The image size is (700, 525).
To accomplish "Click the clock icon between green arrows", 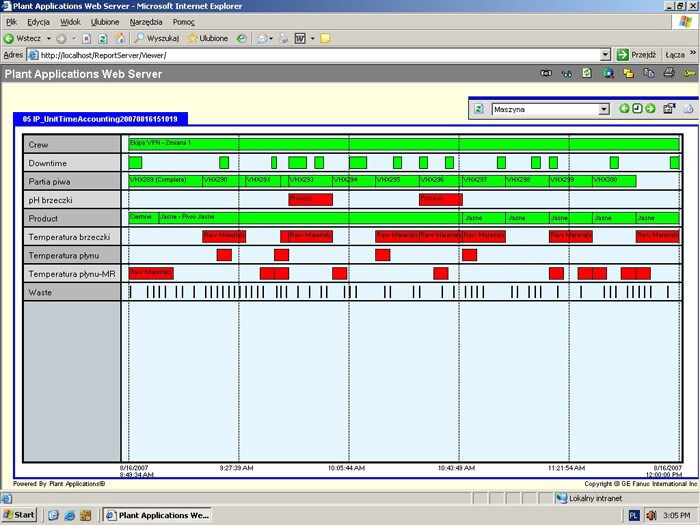I will (x=637, y=108).
